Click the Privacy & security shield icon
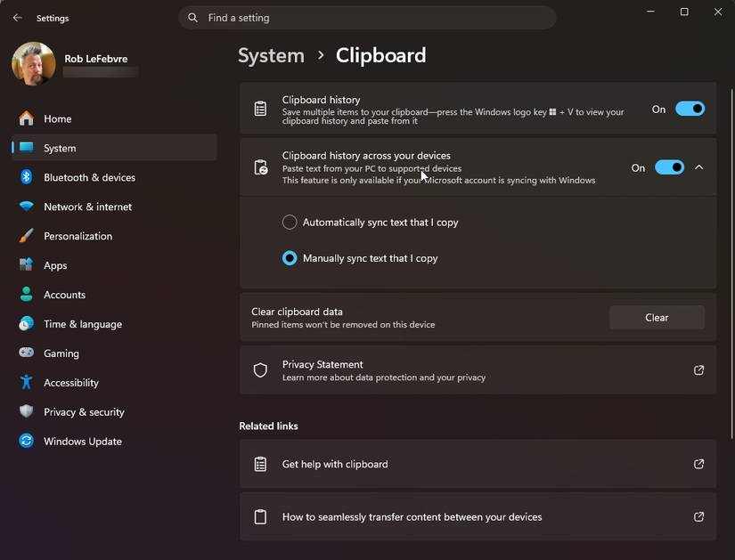Viewport: 735px width, 560px height. click(x=25, y=411)
